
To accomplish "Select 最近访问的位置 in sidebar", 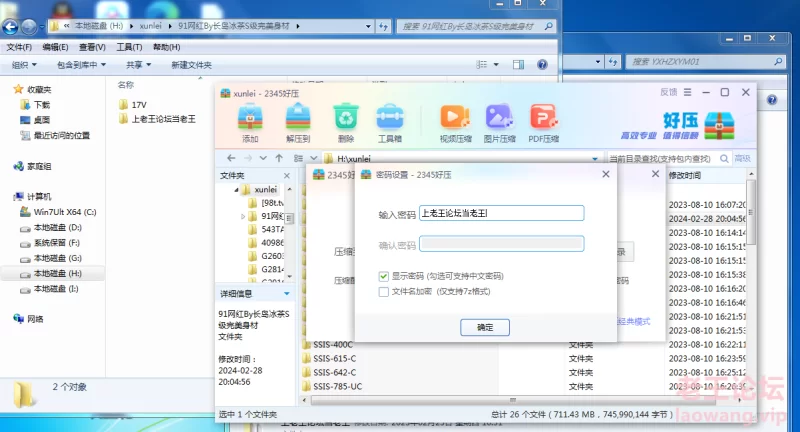I will [x=55, y=136].
